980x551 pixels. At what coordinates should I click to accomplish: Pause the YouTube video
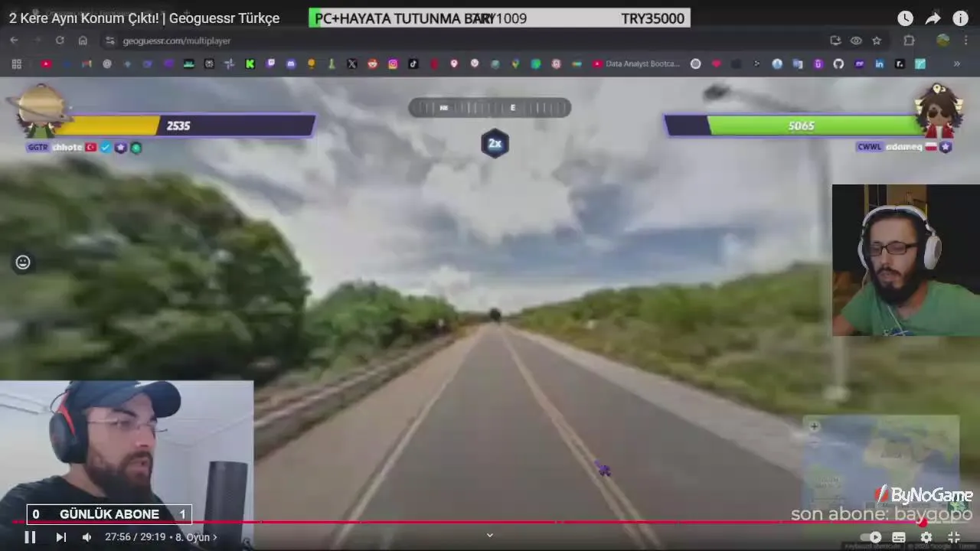pyautogui.click(x=30, y=537)
